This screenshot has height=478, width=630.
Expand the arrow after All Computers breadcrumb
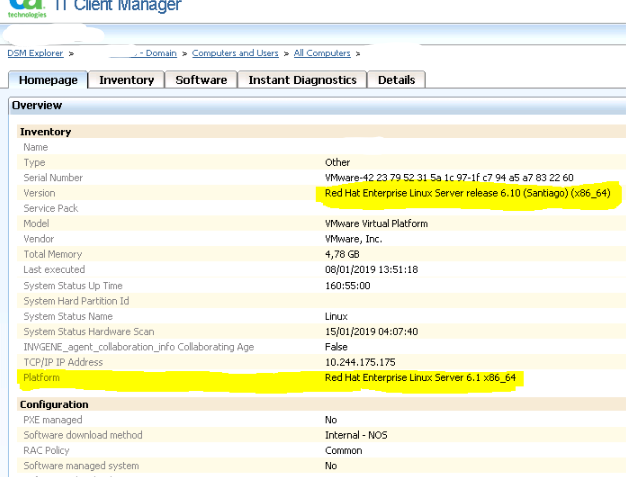(x=357, y=53)
